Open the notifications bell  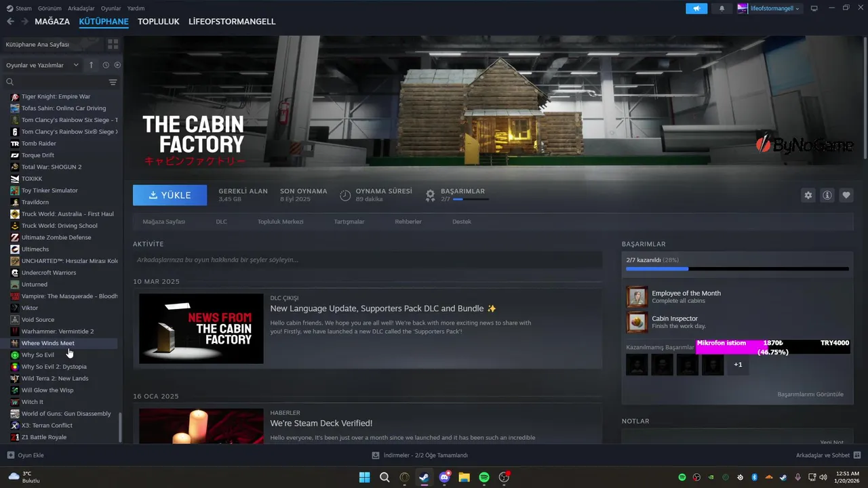(722, 8)
